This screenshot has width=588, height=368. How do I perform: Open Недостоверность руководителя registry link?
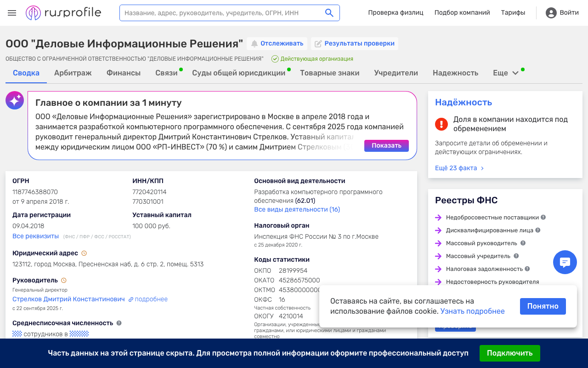pos(492,282)
